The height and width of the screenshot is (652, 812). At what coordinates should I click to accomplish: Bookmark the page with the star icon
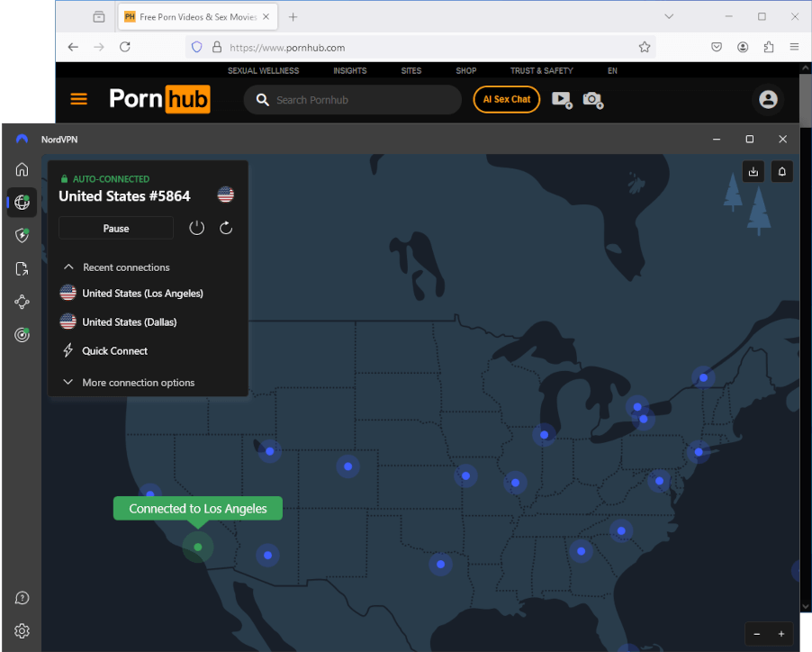(x=645, y=47)
